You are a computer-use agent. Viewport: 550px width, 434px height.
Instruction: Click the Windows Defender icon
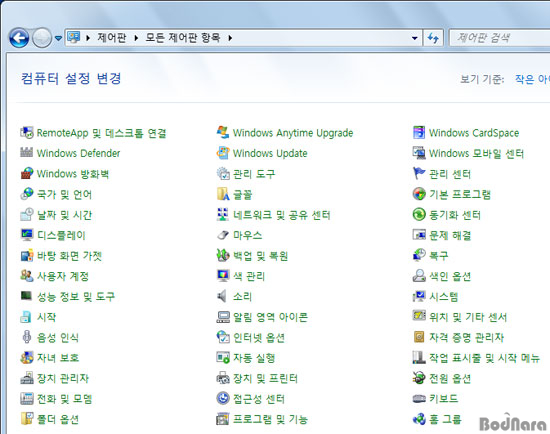tap(27, 153)
